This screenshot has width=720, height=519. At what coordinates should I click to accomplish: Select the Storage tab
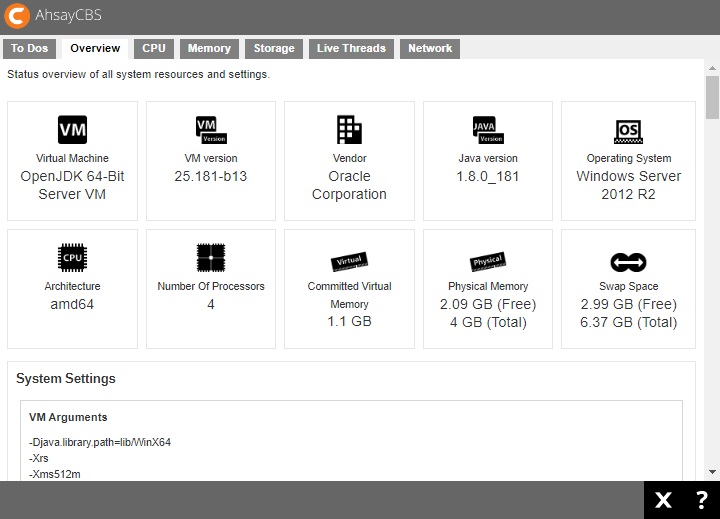click(274, 48)
